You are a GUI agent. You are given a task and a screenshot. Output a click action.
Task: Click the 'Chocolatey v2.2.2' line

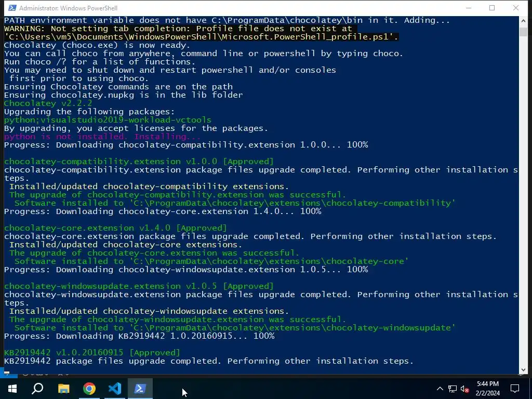[48, 103]
